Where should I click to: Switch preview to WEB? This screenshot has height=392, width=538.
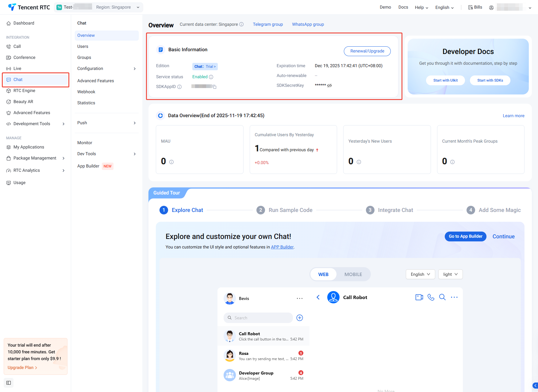323,275
